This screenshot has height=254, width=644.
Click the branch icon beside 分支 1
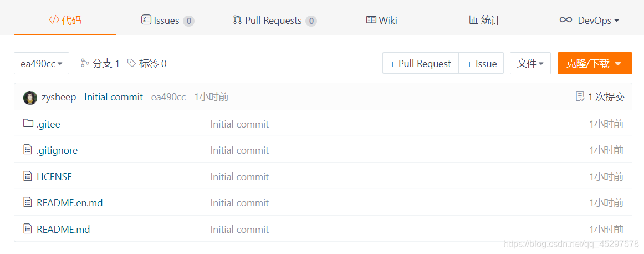[x=85, y=63]
